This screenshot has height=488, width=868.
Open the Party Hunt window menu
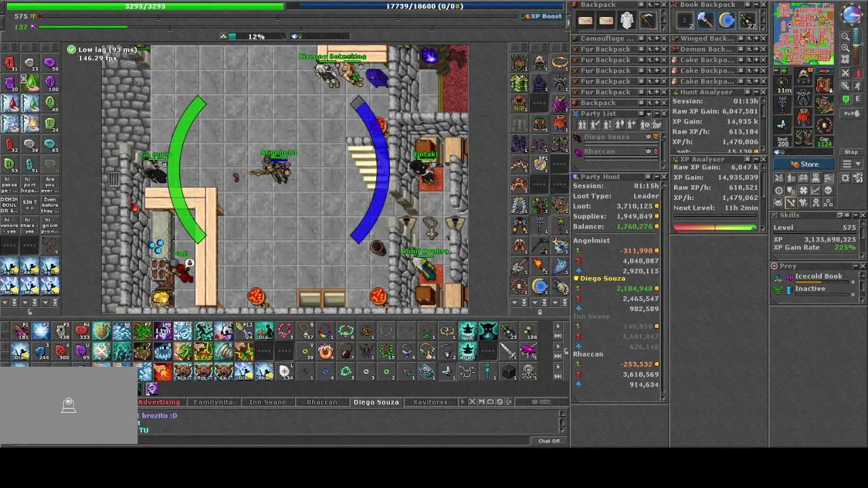click(x=648, y=176)
